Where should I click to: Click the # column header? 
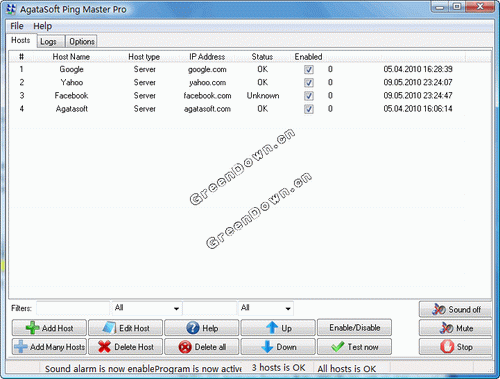click(x=21, y=57)
